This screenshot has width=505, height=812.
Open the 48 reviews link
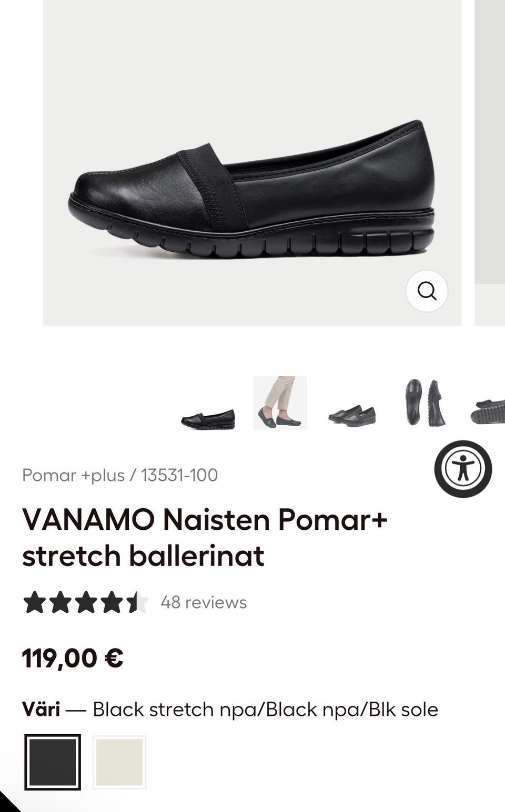click(204, 602)
